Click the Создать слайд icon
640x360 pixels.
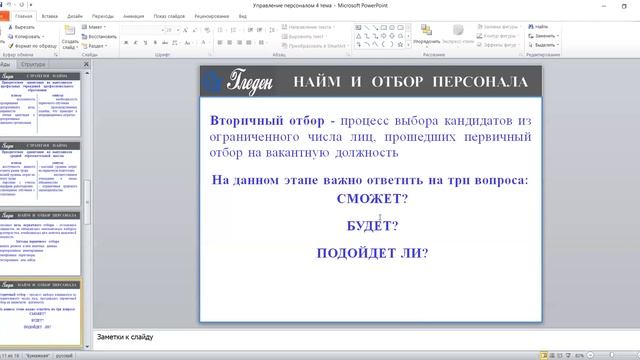pos(70,30)
